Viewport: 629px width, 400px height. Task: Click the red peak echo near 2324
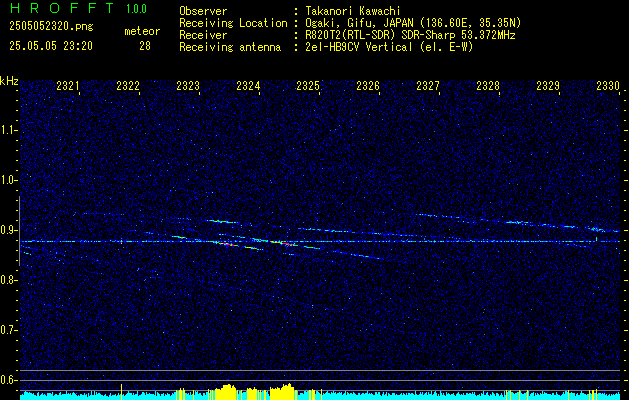[x=227, y=244]
